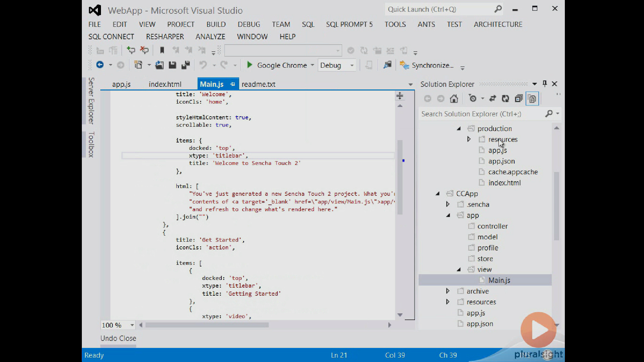644x362 pixels.
Task: Click the green add comment icon in the toolbar
Action: pos(131,50)
